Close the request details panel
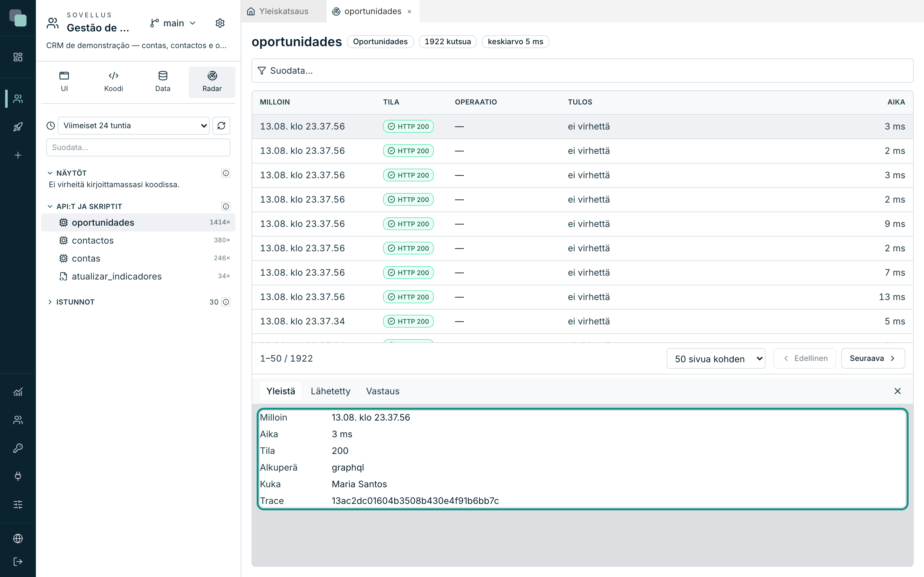 (897, 391)
